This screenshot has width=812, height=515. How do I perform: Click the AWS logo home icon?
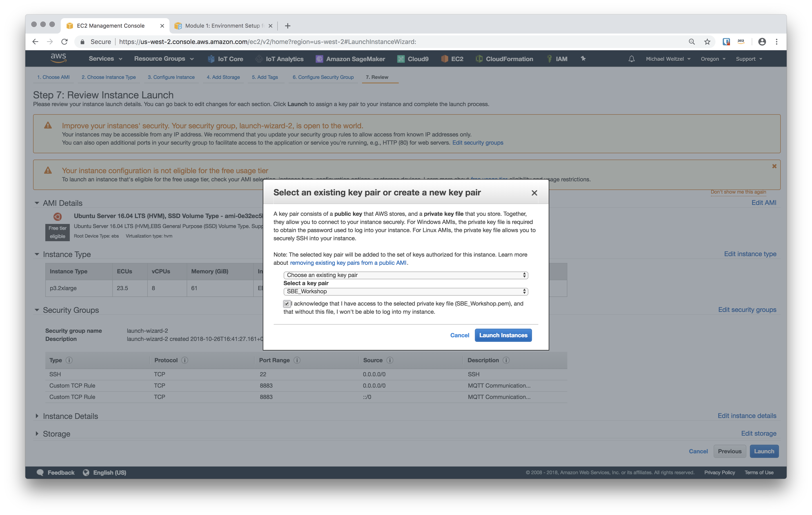point(58,58)
